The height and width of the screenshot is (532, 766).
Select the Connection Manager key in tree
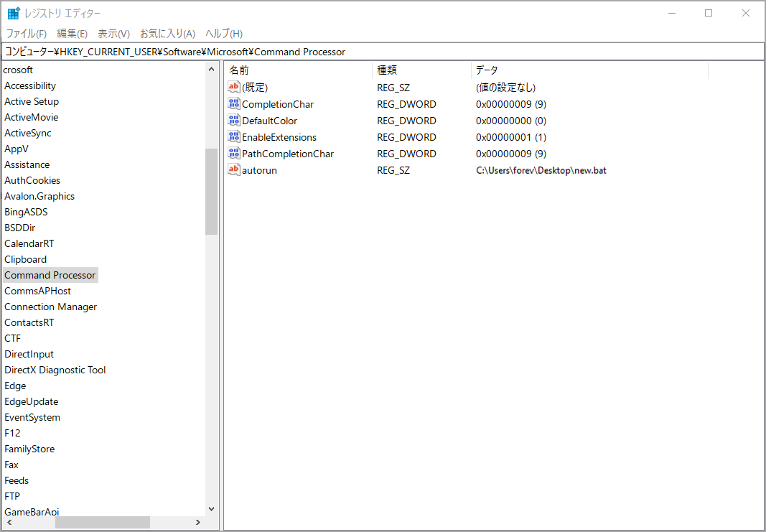[51, 307]
